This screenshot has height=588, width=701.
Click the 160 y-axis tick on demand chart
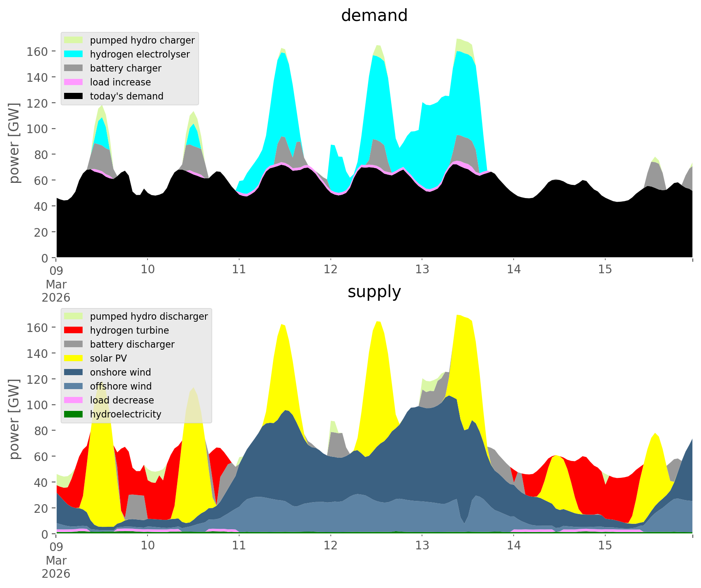click(37, 51)
